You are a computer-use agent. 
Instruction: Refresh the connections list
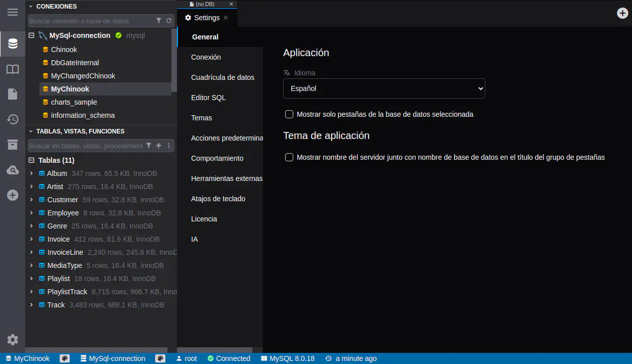click(169, 21)
